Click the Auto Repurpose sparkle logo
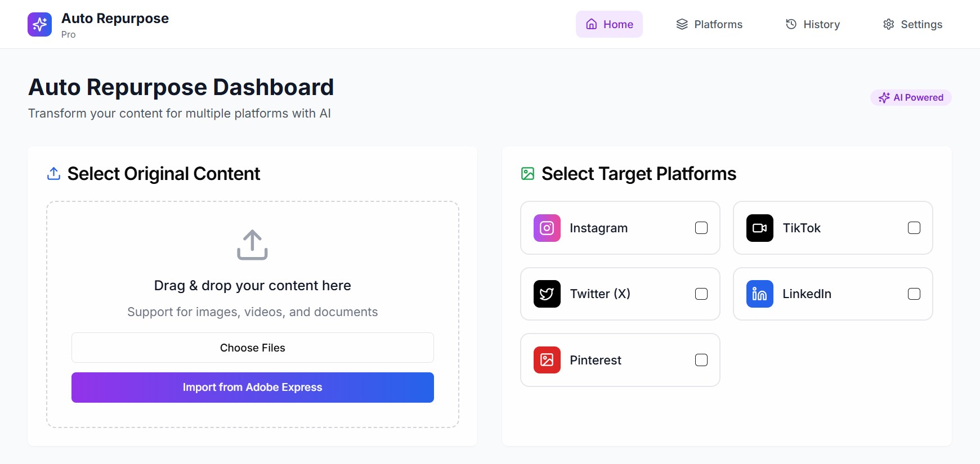The height and width of the screenshot is (464, 980). click(39, 24)
